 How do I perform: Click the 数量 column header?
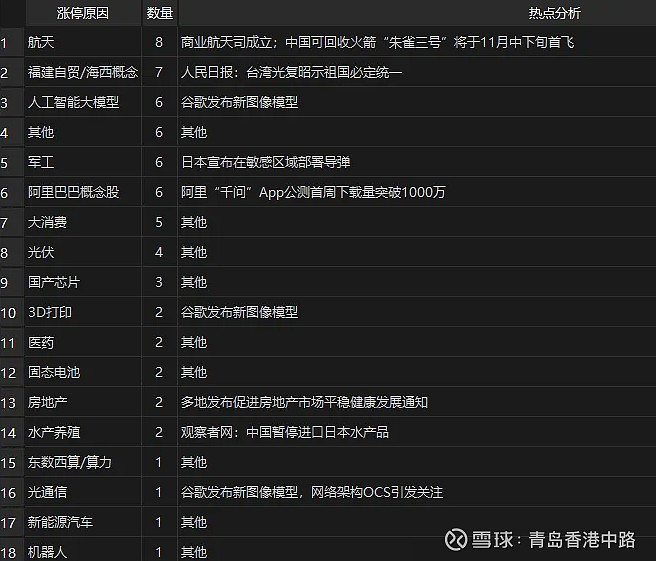pyautogui.click(x=159, y=13)
